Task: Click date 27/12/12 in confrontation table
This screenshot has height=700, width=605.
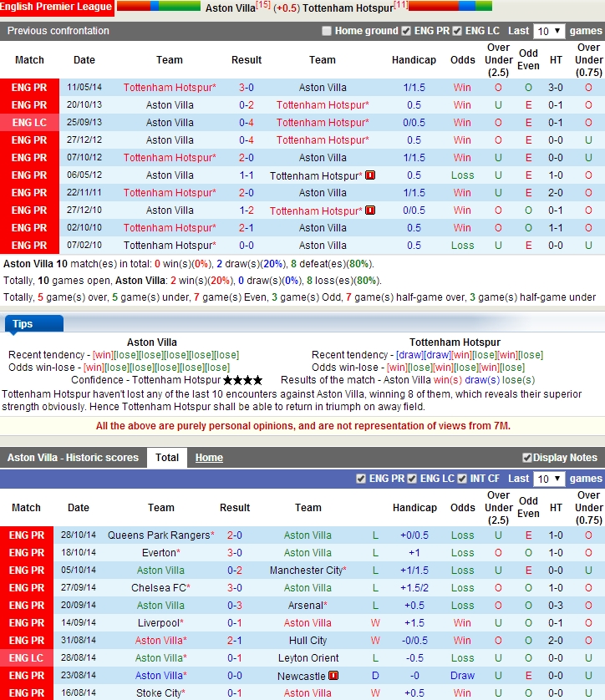Action: pyautogui.click(x=84, y=139)
